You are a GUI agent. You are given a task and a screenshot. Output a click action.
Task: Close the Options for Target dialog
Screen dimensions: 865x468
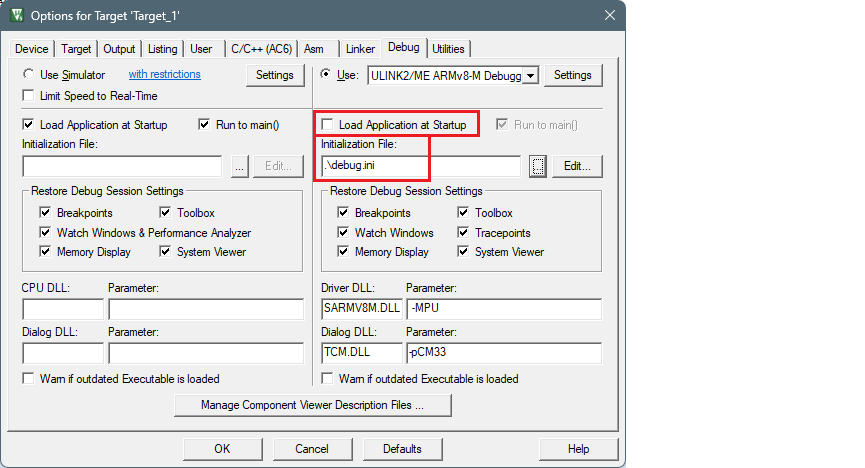pos(609,16)
